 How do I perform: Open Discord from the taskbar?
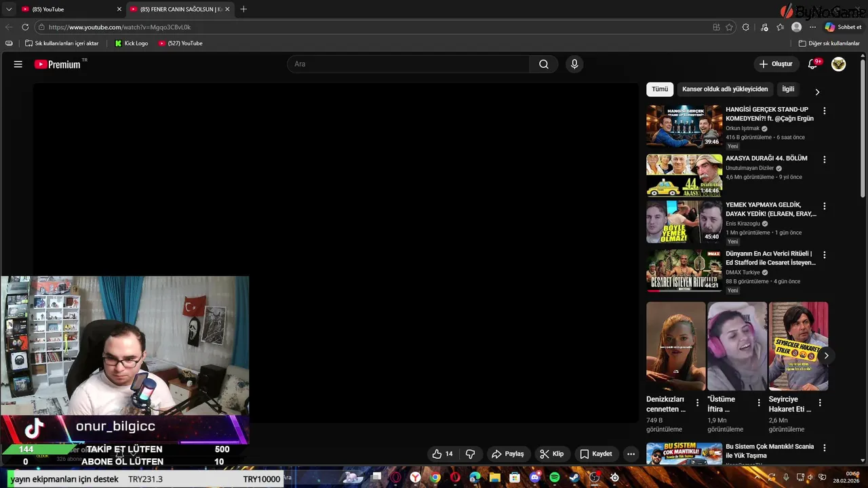pos(534,477)
